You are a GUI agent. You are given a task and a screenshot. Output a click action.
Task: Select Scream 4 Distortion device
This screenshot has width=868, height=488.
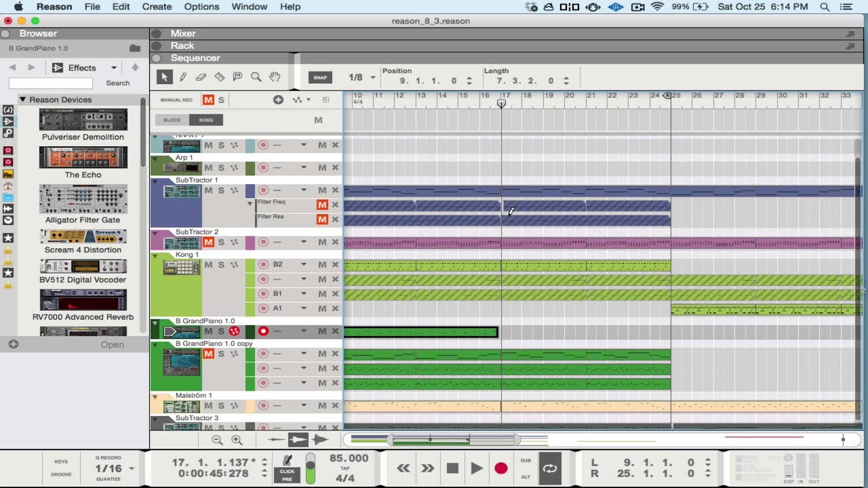point(83,237)
